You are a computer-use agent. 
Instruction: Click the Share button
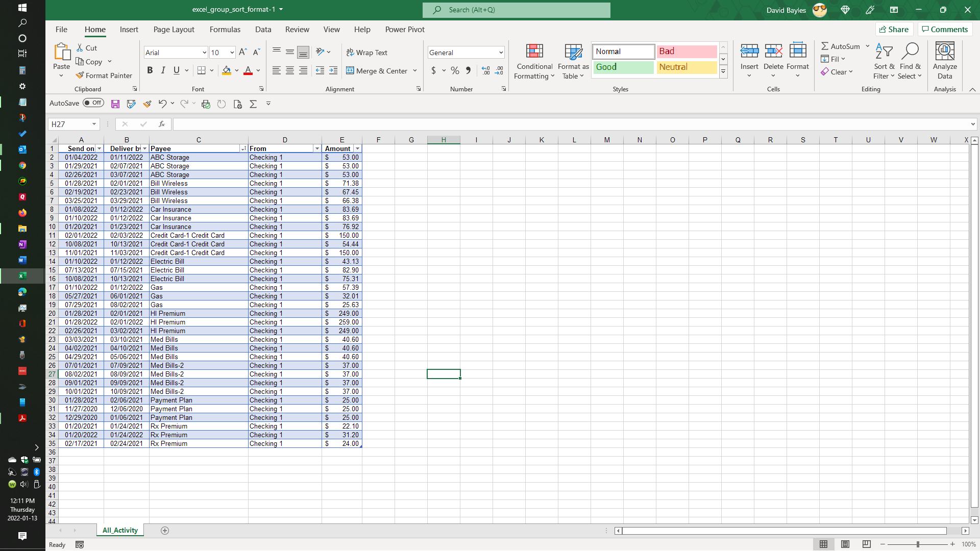[894, 30]
